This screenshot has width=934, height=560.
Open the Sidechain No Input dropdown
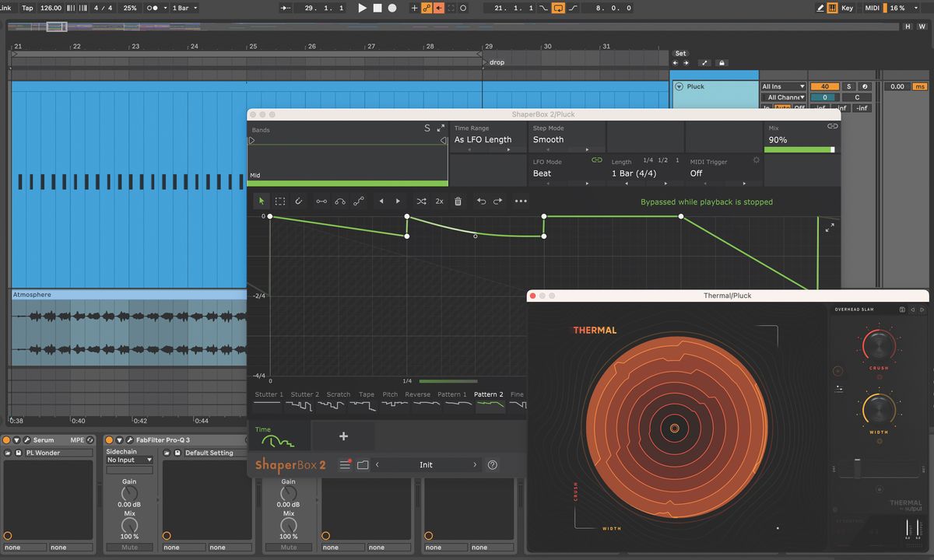coord(129,460)
